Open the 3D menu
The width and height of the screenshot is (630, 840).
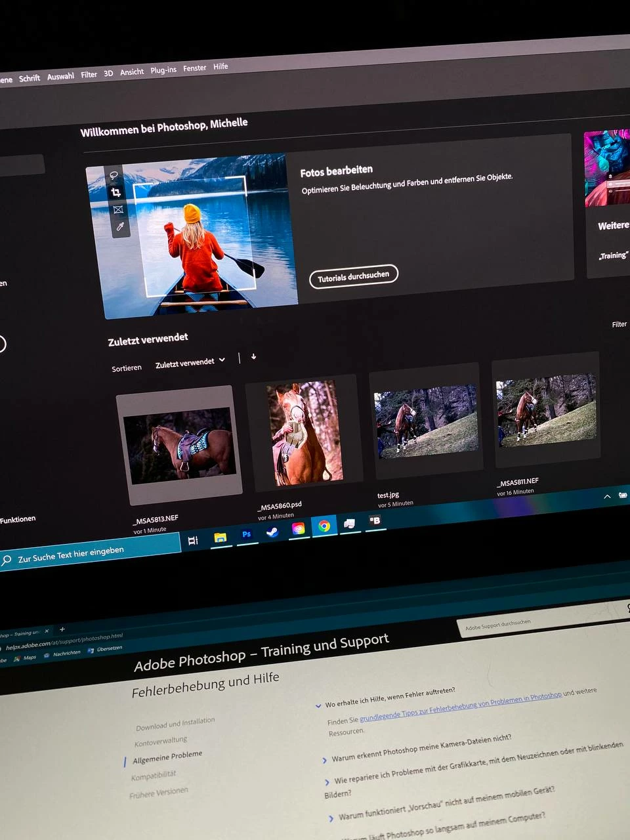pos(108,73)
